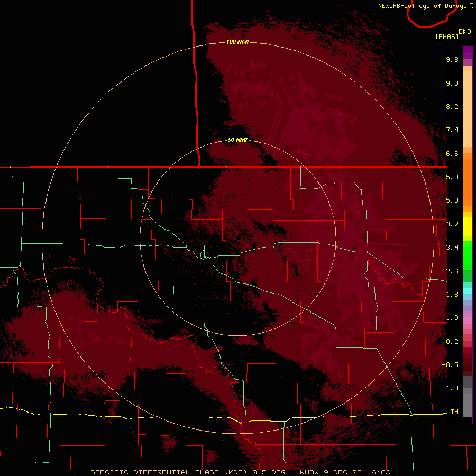Click the Specific Differential Phase caption text
This screenshot has height=476, width=476.
point(240,472)
